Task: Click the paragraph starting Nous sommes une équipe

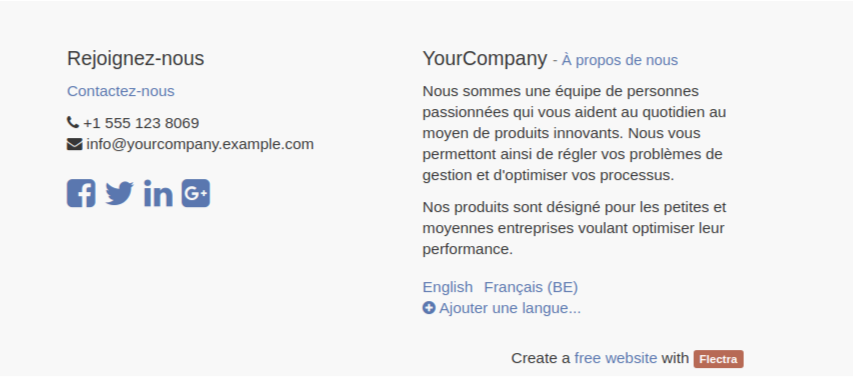Action: pyautogui.click(x=574, y=133)
